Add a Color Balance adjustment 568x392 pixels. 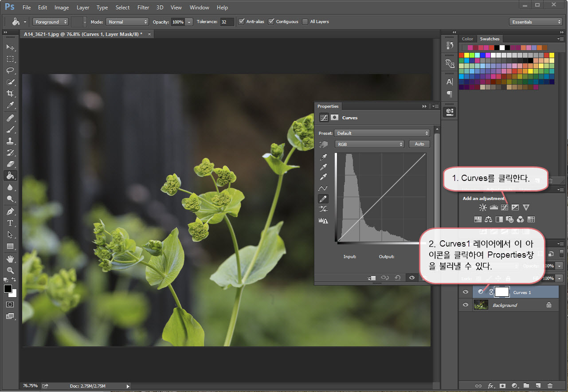[x=489, y=219]
